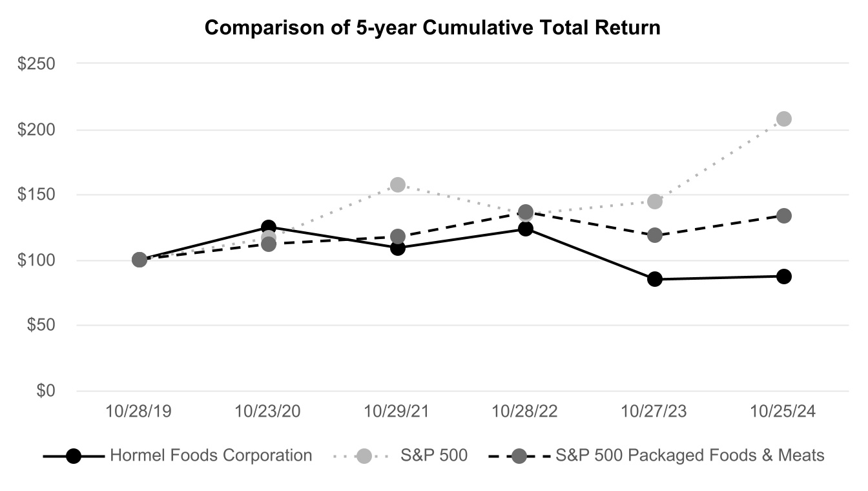The image size is (868, 491).
Task: Select the Hormel data point at 10/23/20
Action: [269, 227]
